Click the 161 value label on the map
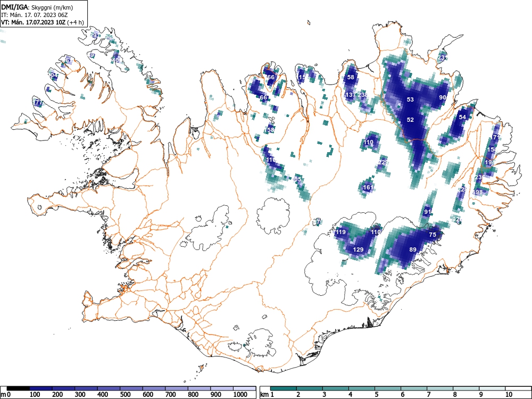 pos(368,187)
